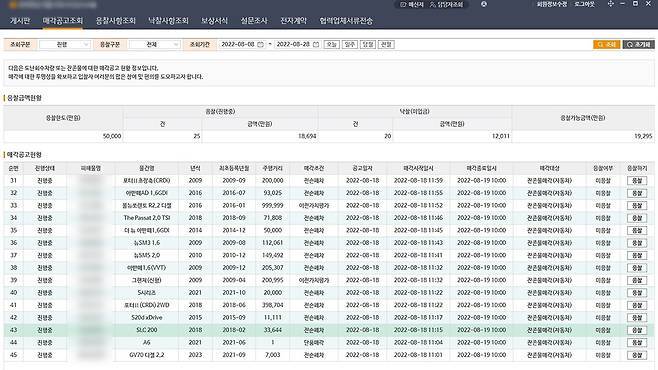
Task: Select item name 'GV70 디젤 2.2'
Action: click(x=146, y=355)
